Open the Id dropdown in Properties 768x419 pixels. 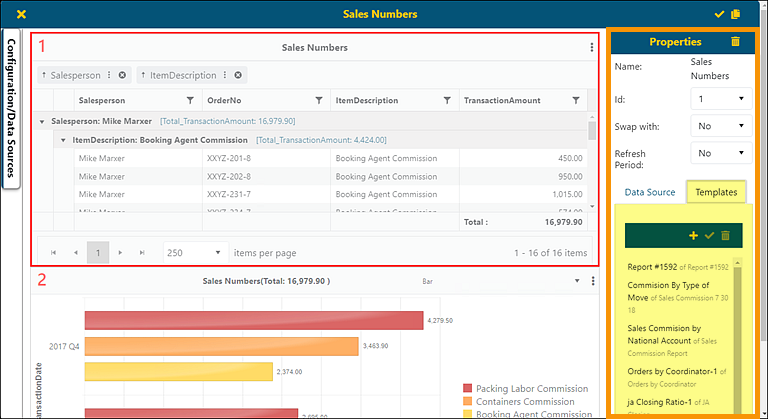pyautogui.click(x=721, y=98)
